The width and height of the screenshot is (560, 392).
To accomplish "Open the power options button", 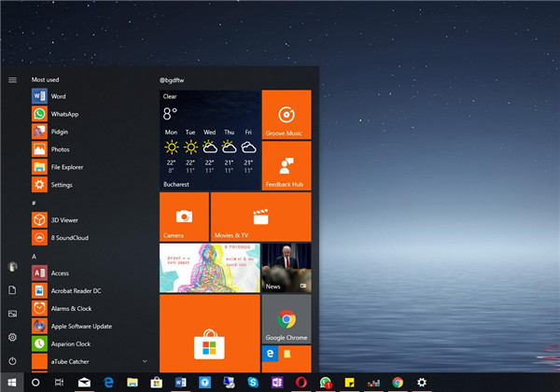I will [x=12, y=361].
